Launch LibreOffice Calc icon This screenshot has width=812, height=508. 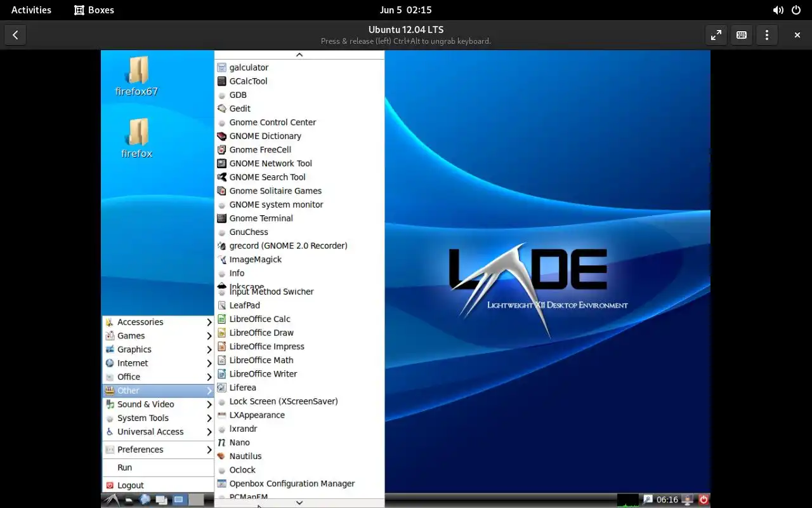221,319
